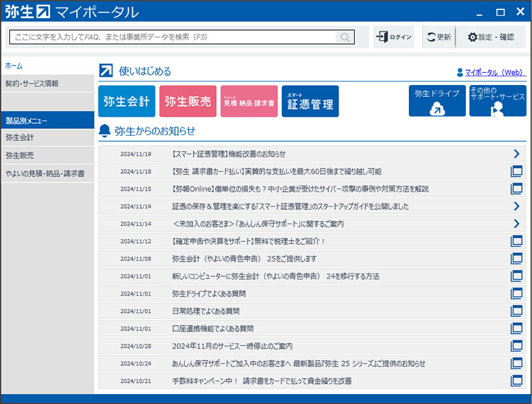Open external window icon for 弥報Online notice
This screenshot has width=532, height=404.
pos(517,189)
